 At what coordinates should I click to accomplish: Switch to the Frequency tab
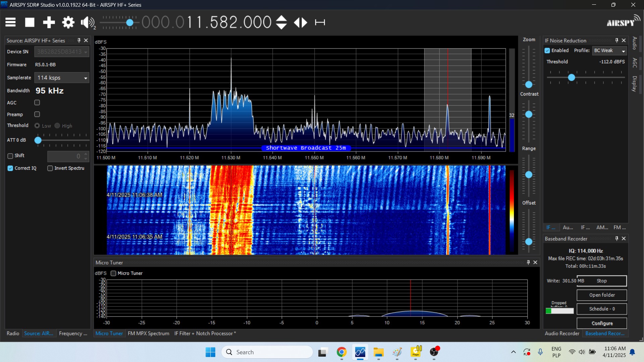[x=73, y=333]
